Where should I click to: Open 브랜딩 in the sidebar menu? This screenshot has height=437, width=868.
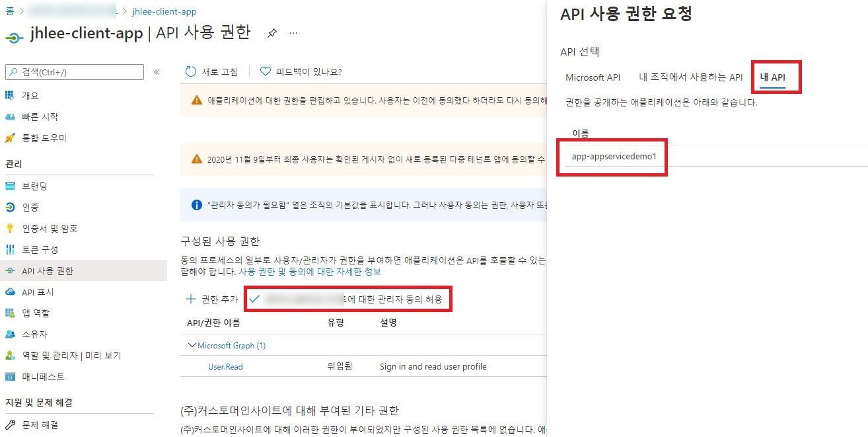34,186
